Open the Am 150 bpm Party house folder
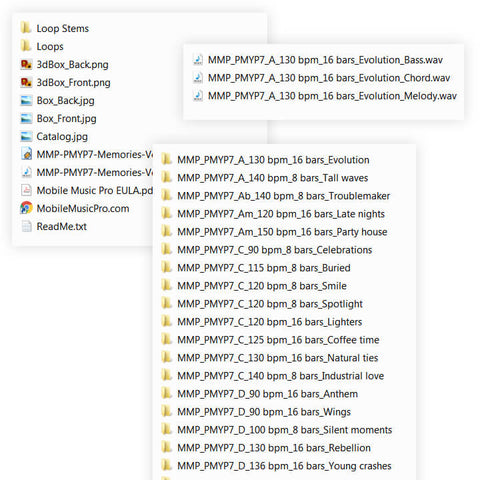 [274, 232]
